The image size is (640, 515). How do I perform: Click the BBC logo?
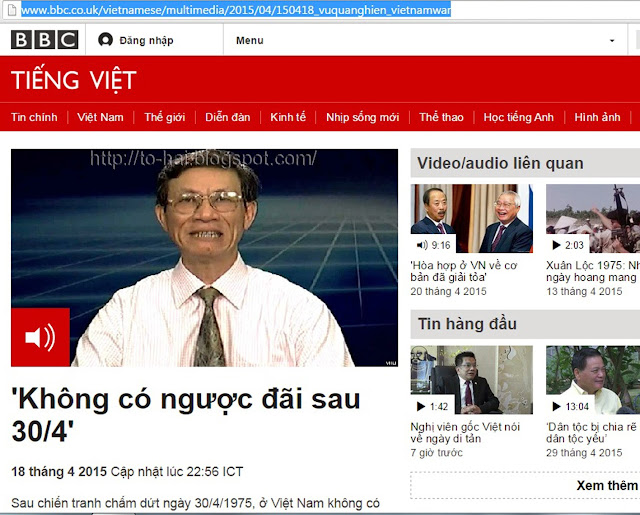tap(44, 40)
